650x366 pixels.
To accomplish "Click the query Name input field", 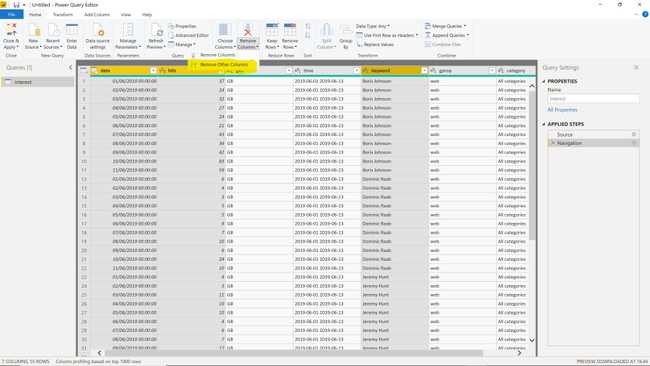I will point(593,99).
